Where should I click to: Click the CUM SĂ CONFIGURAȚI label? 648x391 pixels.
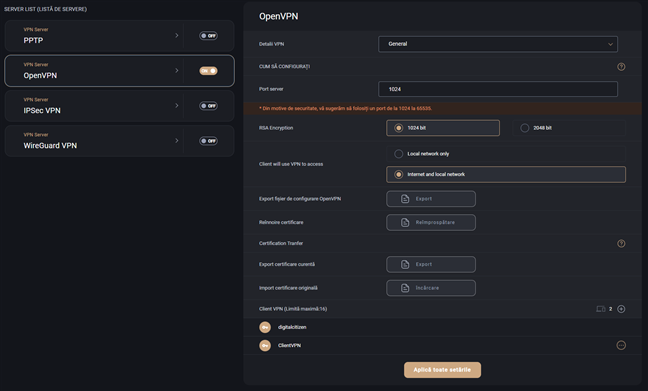pos(284,67)
